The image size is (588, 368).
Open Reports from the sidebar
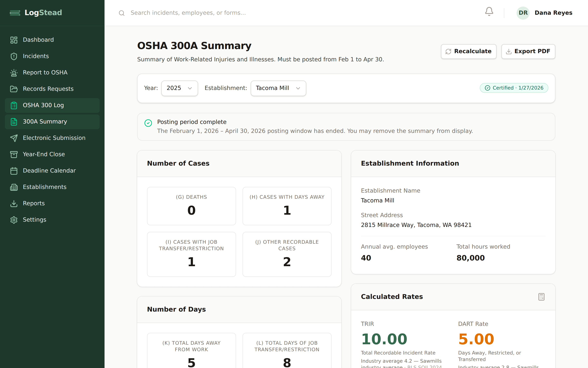52,203
